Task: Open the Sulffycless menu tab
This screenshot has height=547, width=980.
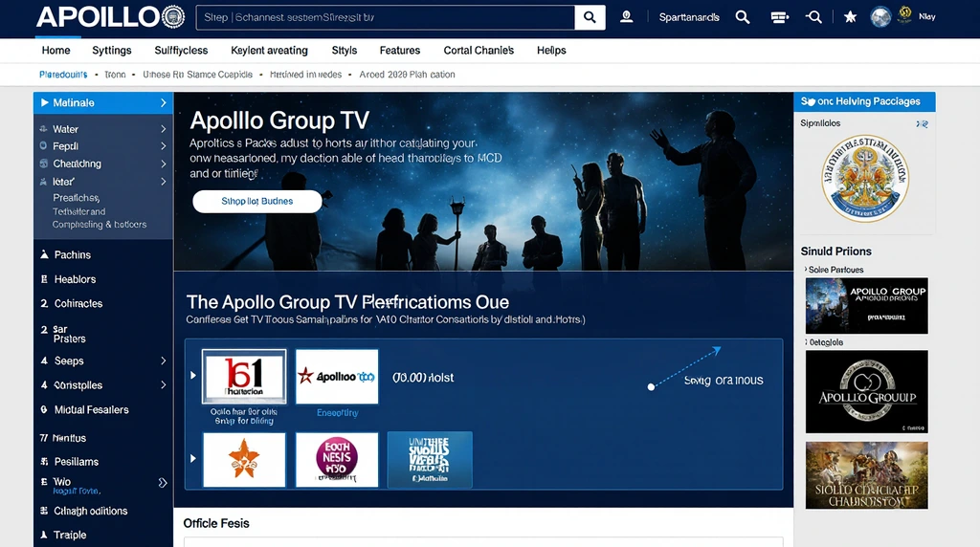Action: [181, 51]
